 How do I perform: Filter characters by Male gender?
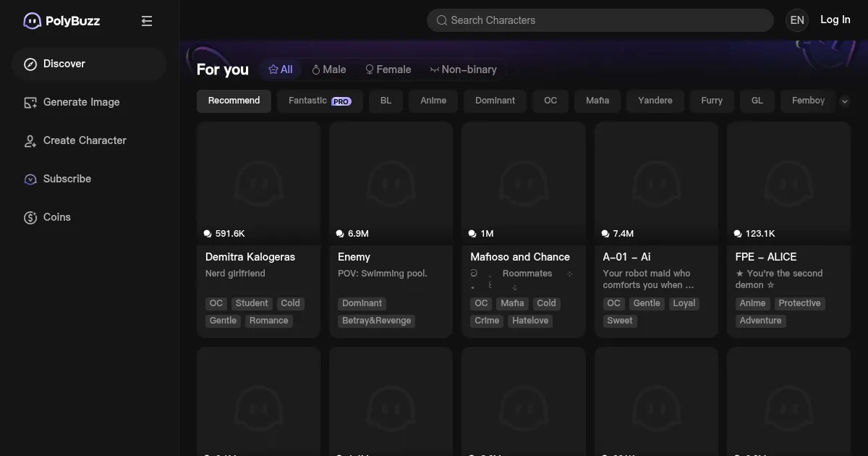(329, 69)
